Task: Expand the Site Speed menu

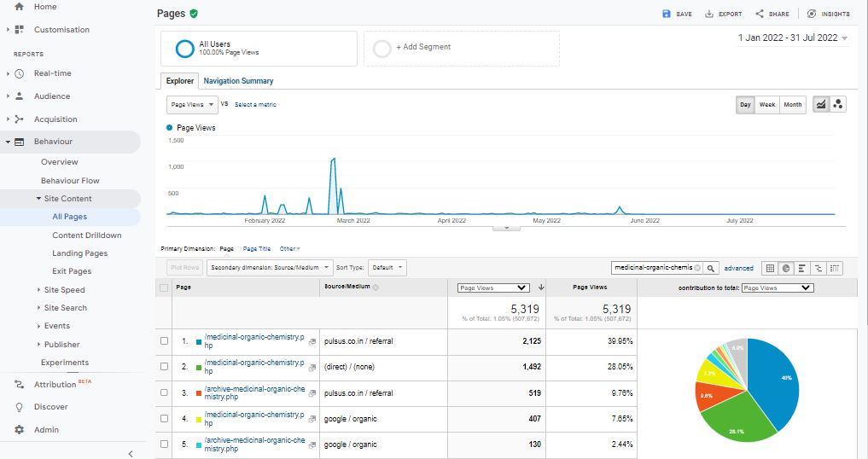Action: [x=64, y=290]
